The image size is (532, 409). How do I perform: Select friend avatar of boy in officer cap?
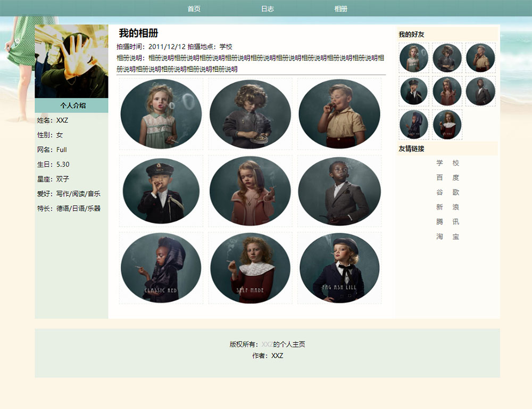pos(414,91)
